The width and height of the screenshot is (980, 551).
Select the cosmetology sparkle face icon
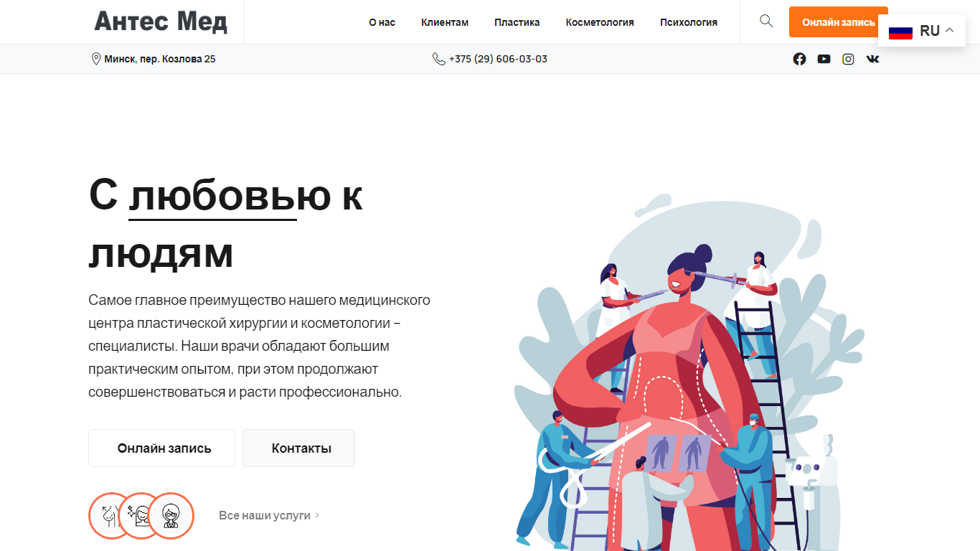141,515
